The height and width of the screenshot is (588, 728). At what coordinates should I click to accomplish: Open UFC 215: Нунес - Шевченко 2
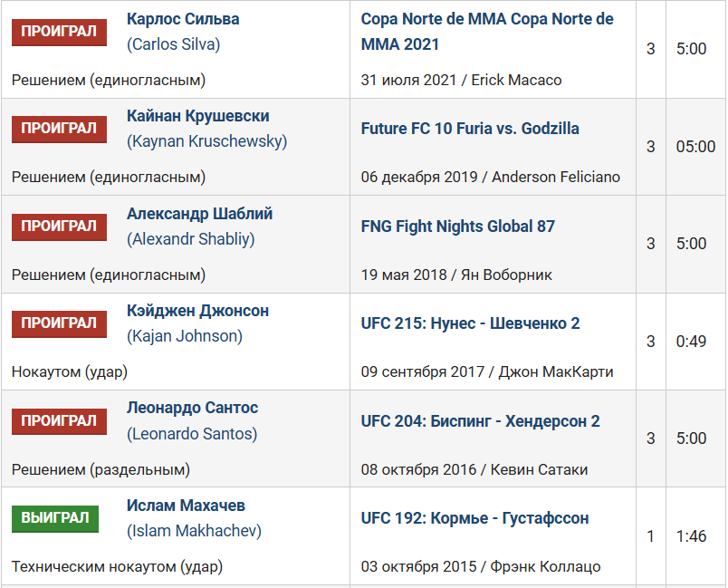tap(470, 323)
